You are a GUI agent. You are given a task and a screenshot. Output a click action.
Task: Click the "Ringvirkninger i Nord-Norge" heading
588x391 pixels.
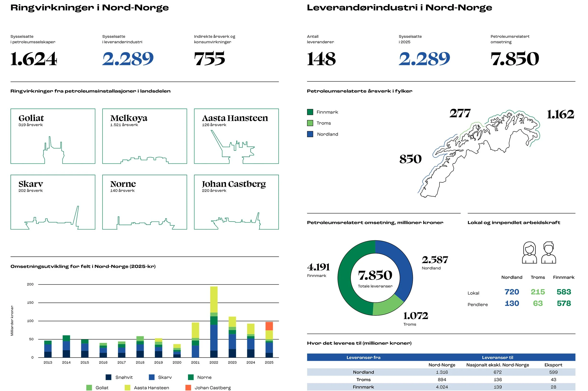click(90, 8)
